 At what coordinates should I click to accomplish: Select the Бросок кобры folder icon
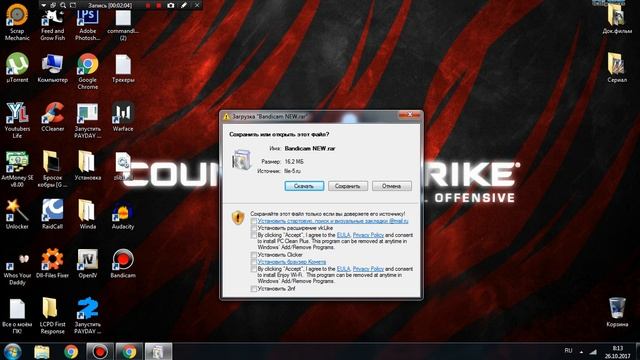[52, 169]
